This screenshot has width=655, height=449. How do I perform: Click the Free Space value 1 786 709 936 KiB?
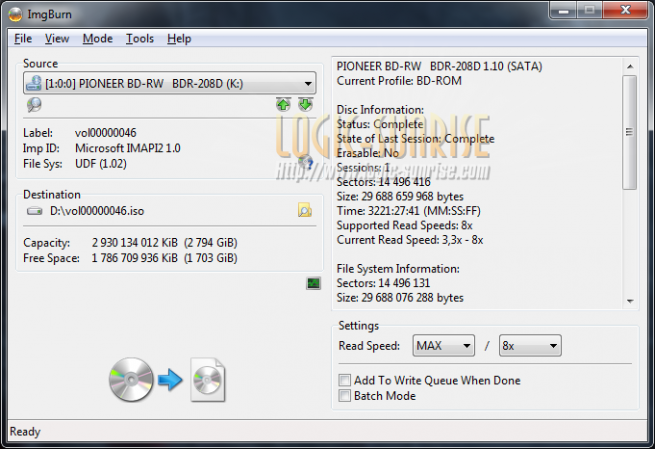(135, 258)
